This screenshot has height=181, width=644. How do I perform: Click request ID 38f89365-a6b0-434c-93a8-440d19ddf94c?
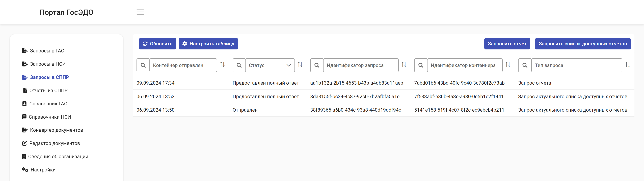[x=356, y=110]
